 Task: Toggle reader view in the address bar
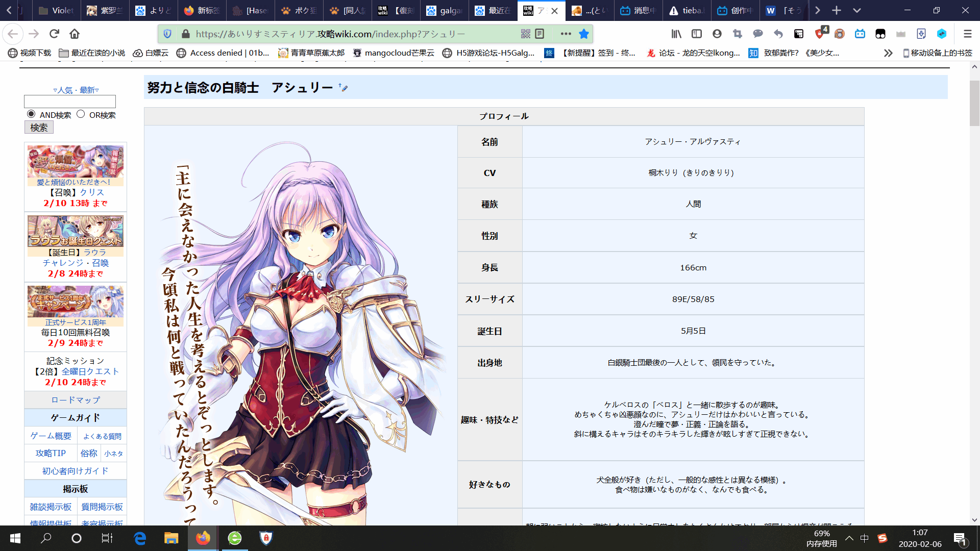[x=540, y=34]
